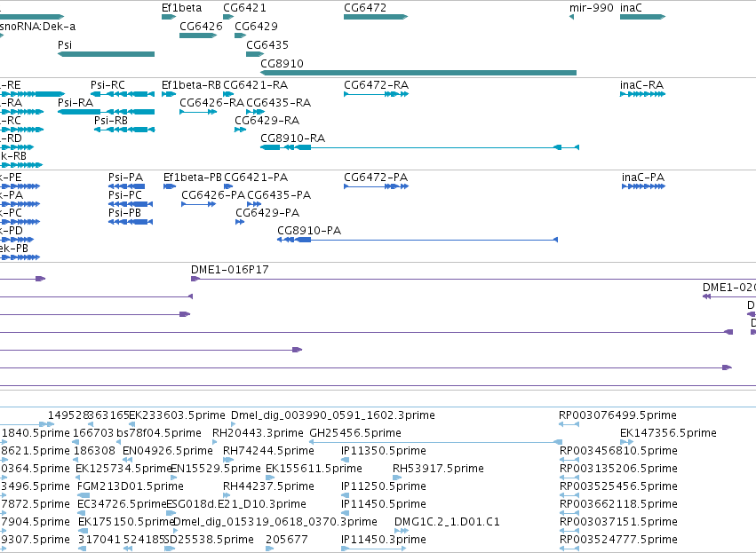Click the CG6429 gene label
This screenshot has height=553, width=756.
(256, 26)
